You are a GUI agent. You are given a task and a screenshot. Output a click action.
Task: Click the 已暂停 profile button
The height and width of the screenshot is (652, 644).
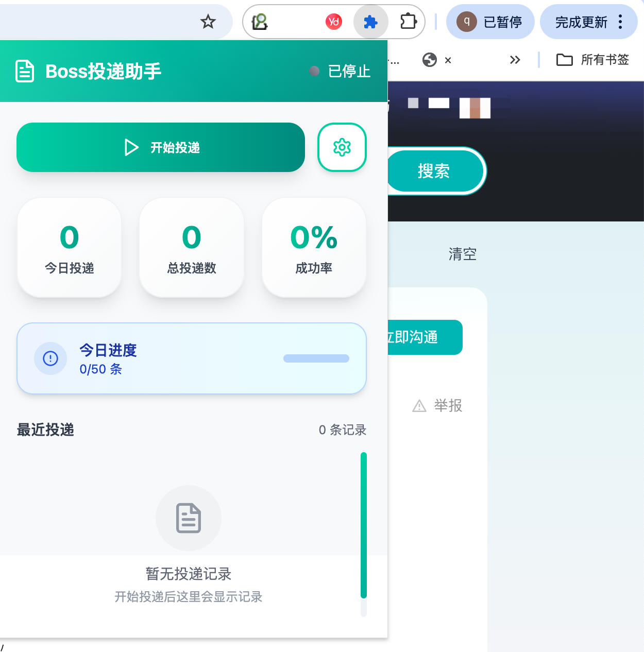[490, 22]
